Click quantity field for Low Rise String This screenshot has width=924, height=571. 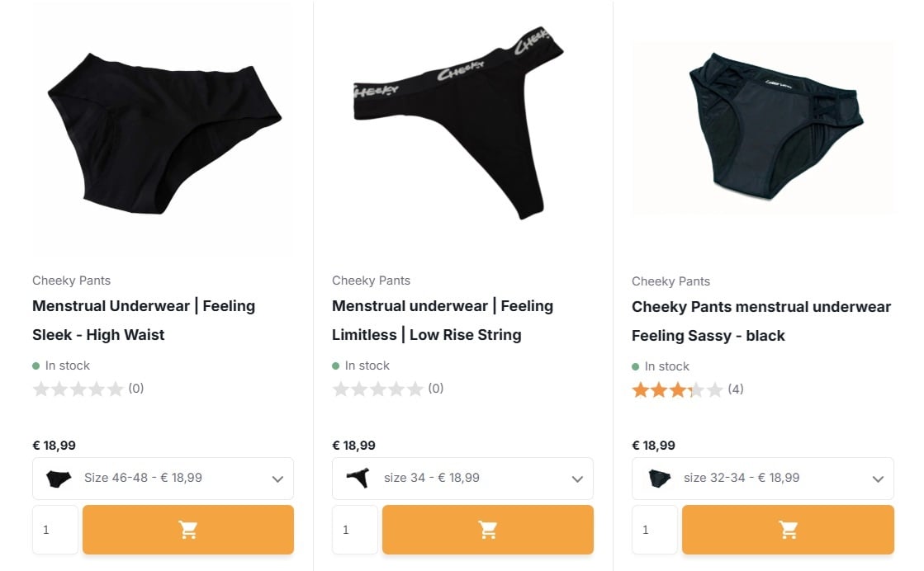355,530
